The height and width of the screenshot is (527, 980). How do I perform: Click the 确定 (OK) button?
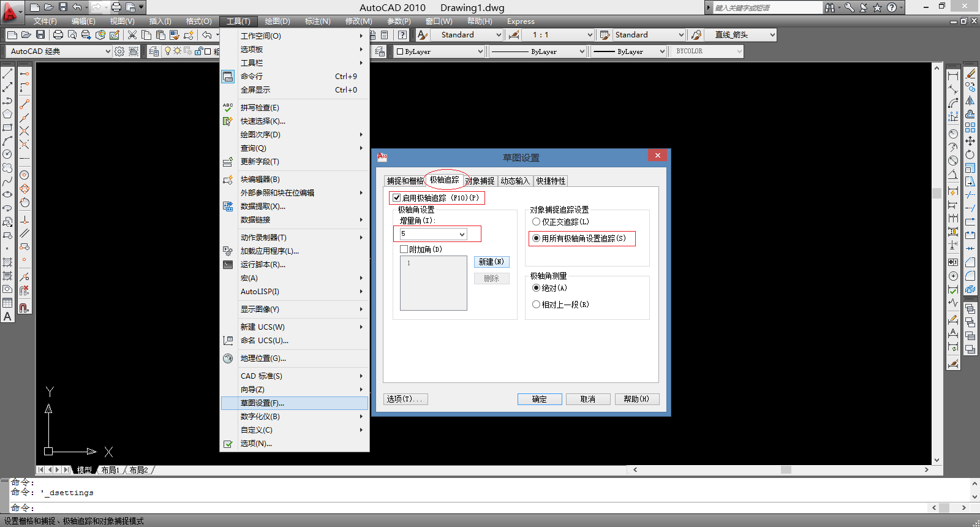540,399
